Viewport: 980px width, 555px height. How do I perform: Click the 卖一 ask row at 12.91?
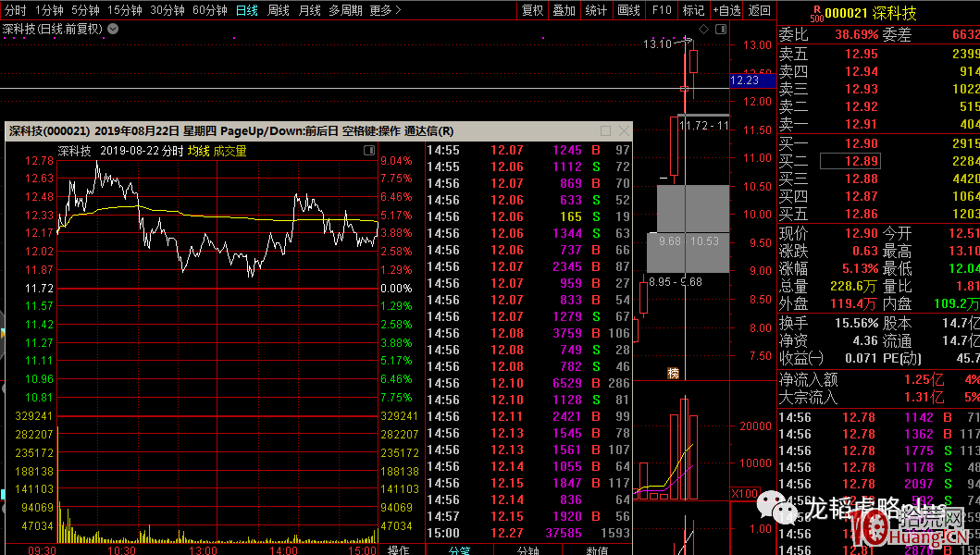(x=879, y=124)
